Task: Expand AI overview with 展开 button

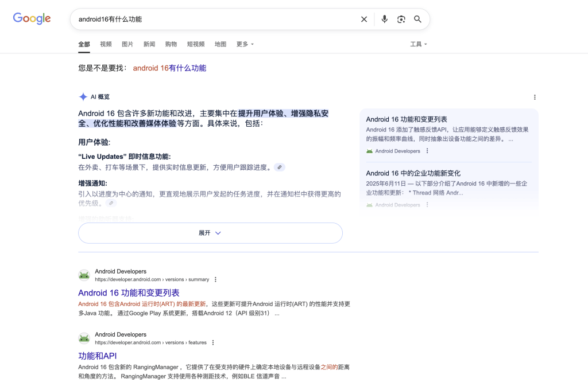Action: click(x=210, y=233)
